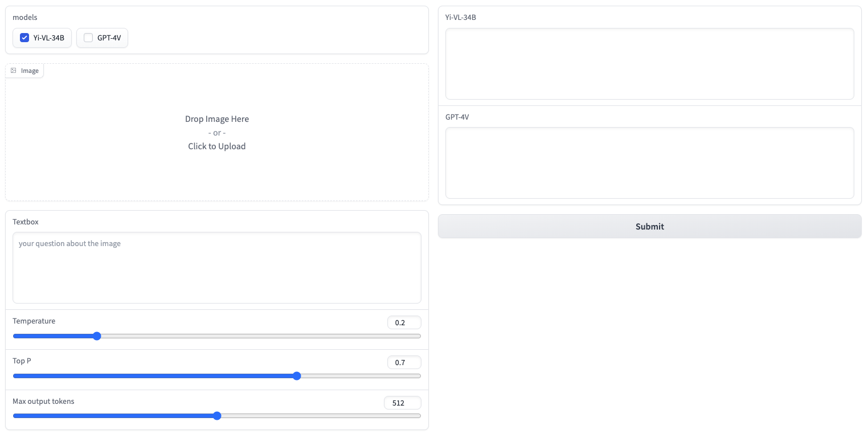Click the 'Drop Image Here' text
Image resolution: width=868 pixels, height=446 pixels.
pyautogui.click(x=217, y=119)
